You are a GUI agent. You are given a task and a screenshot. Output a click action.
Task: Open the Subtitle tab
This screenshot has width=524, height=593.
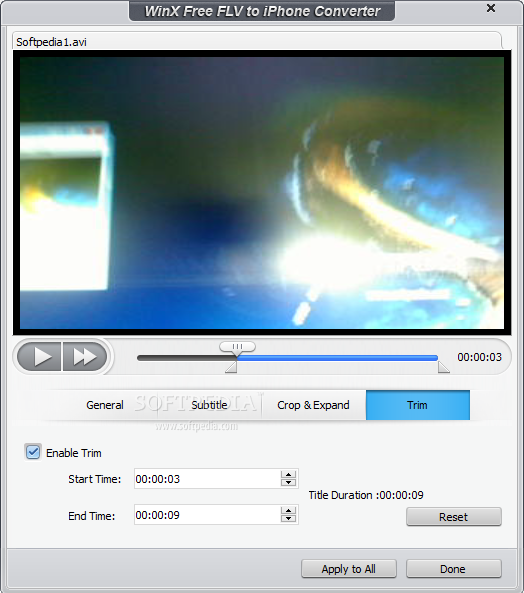(x=209, y=405)
